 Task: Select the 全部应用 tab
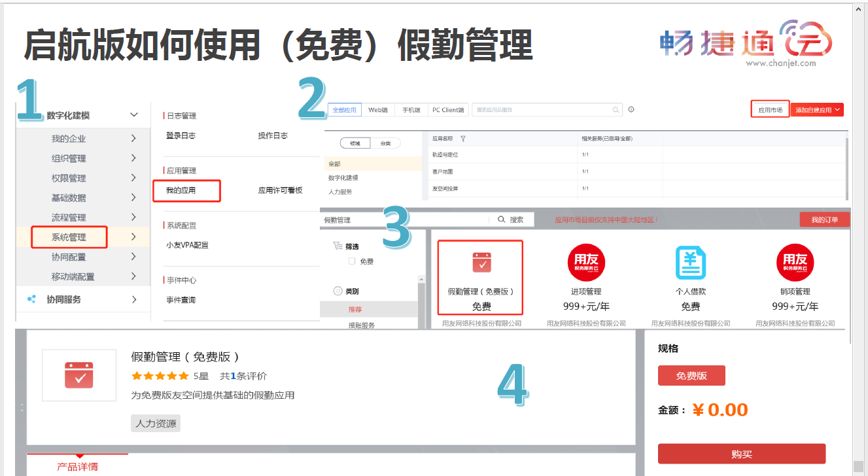coord(345,110)
